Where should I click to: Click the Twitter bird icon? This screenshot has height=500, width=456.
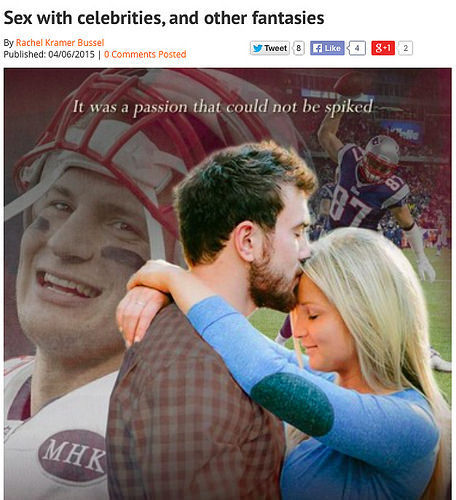[257, 48]
